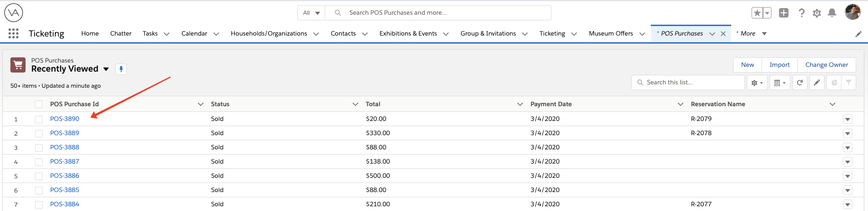Open list view controls gear menu
Viewport: 868px width, 211px height.
point(757,83)
